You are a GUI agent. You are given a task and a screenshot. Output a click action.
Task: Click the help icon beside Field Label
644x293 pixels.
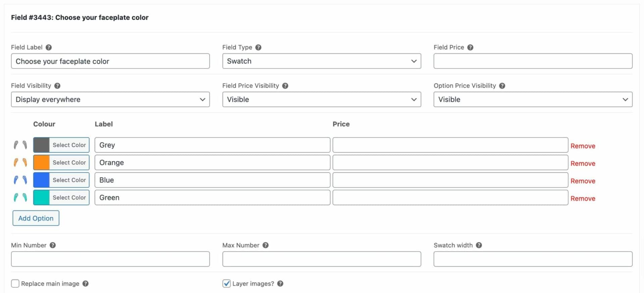coord(49,47)
